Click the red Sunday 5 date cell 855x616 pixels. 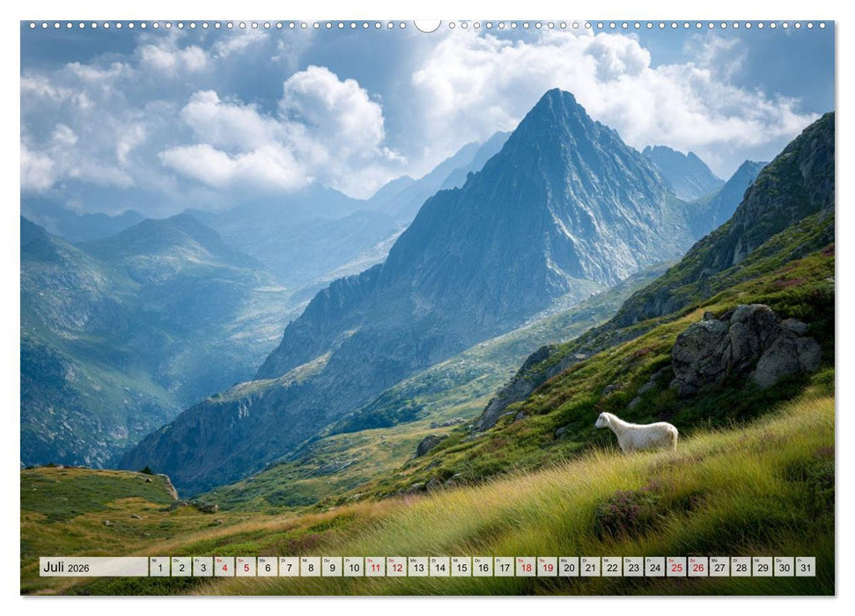pyautogui.click(x=246, y=567)
